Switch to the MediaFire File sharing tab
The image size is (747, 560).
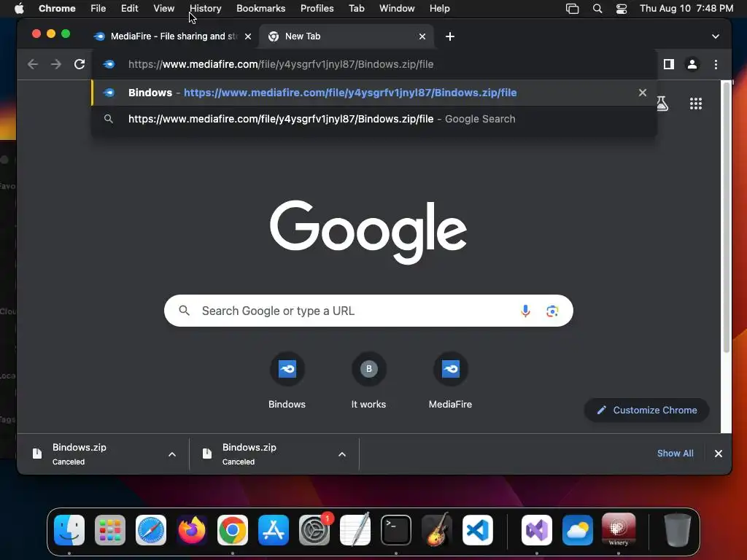[174, 36]
